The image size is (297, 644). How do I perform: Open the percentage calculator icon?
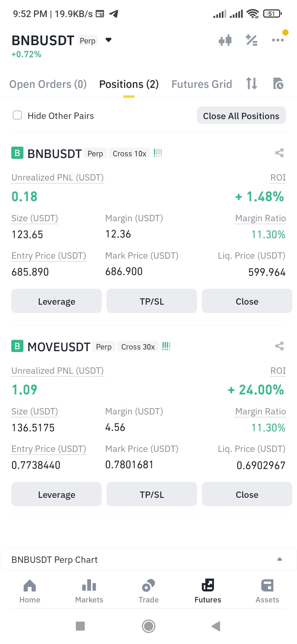(251, 40)
